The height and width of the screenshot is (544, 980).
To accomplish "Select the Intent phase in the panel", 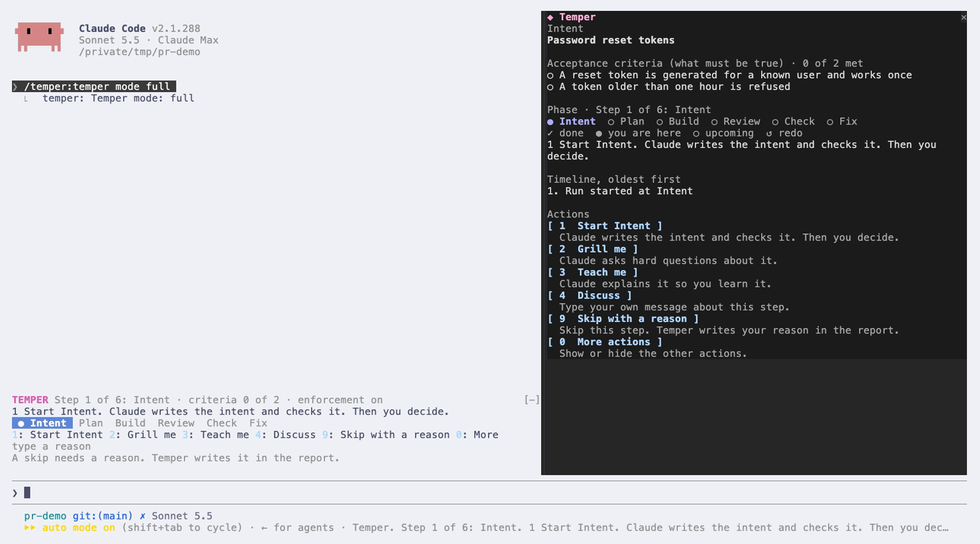I will click(571, 121).
